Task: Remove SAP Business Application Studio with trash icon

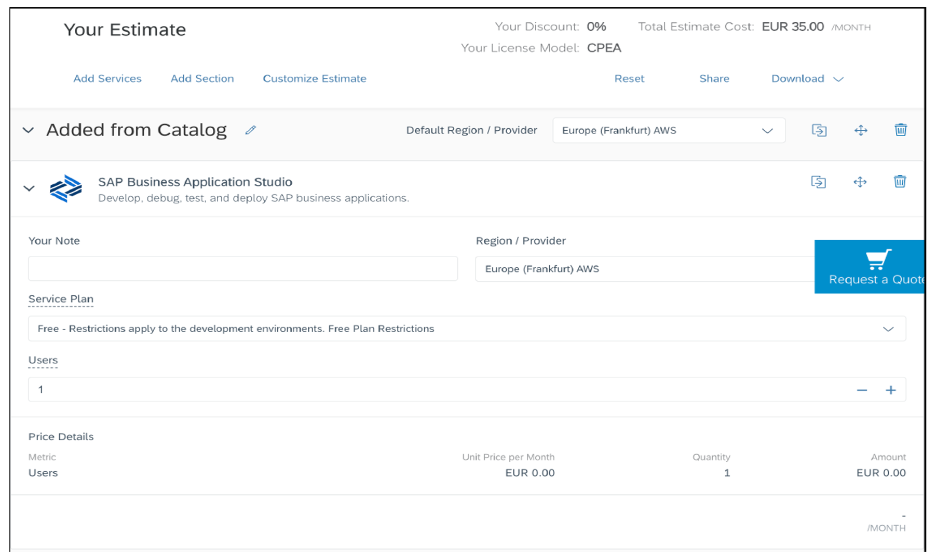Action: click(x=901, y=182)
